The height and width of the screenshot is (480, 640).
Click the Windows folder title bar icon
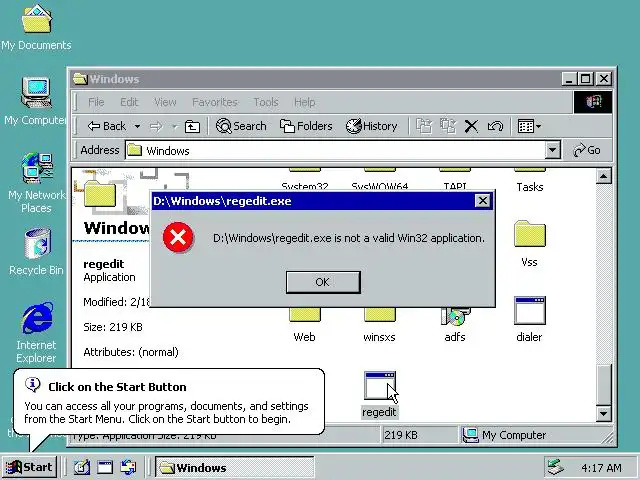[x=80, y=79]
